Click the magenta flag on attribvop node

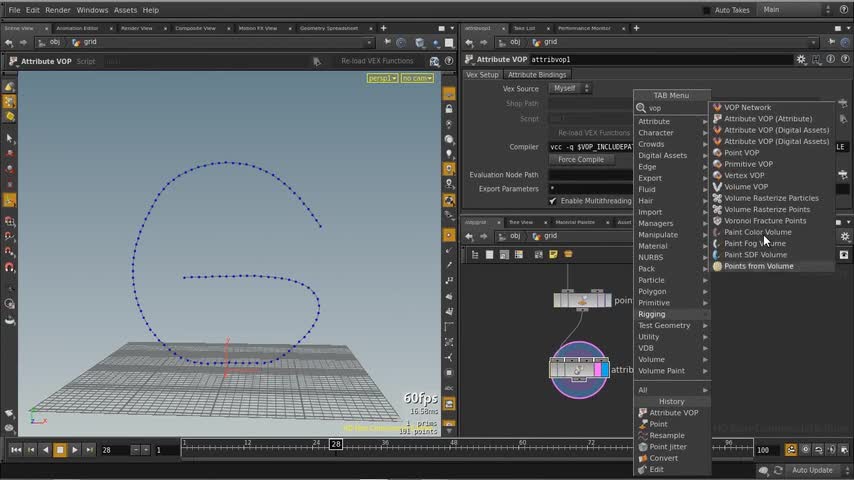point(597,370)
